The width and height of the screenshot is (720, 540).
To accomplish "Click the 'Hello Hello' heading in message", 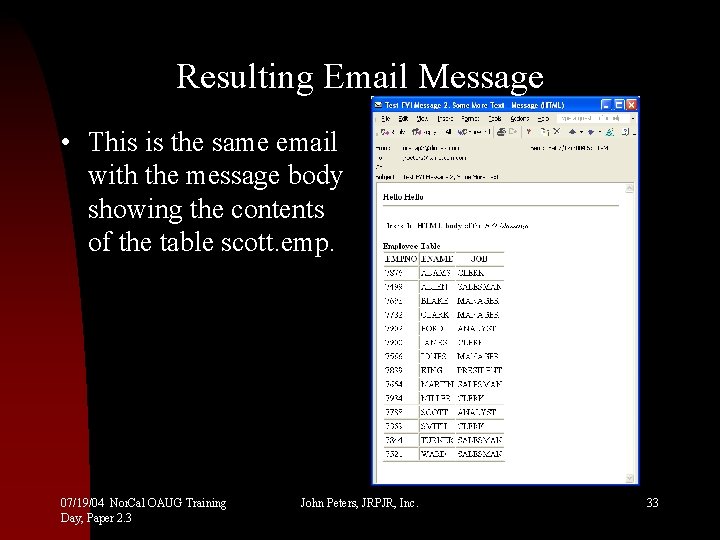I will (403, 197).
